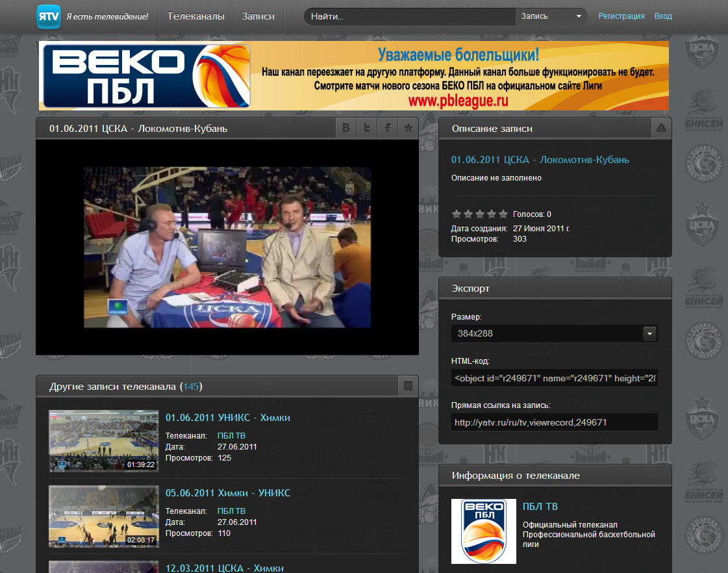Open the Запись search type dropdown

[x=551, y=16]
